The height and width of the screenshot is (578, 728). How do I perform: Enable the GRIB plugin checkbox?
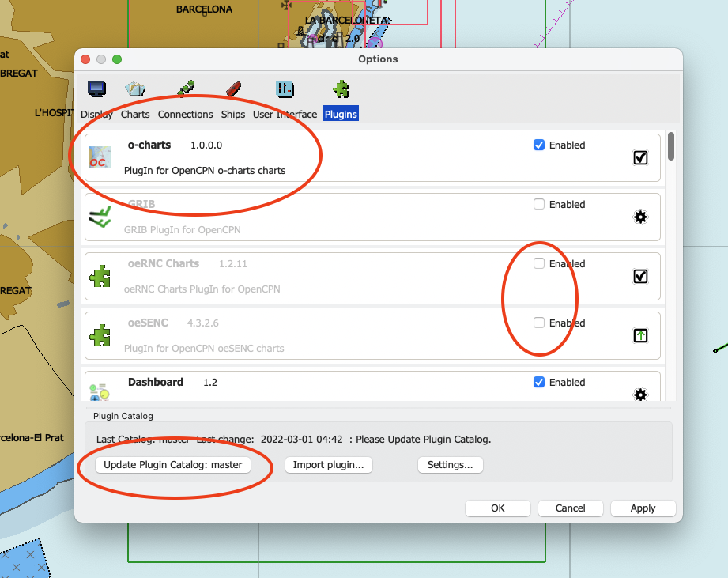click(539, 205)
